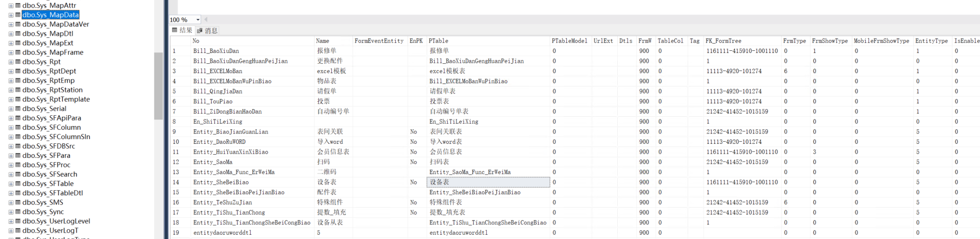Select table icon of dbo.Sys_SFProc

tap(18, 165)
